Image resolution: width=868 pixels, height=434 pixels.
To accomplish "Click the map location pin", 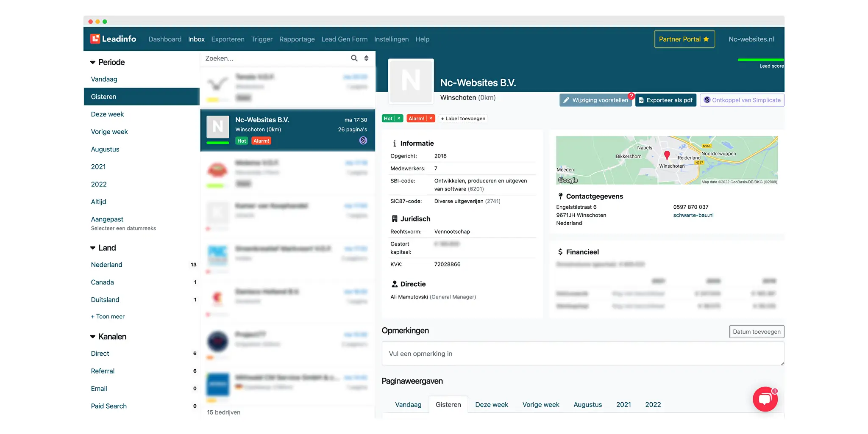I will [667, 155].
